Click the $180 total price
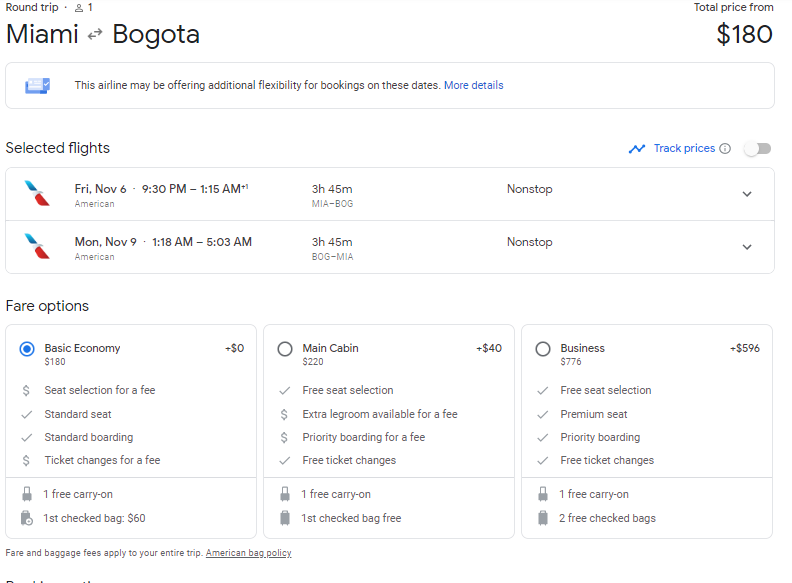 [744, 35]
